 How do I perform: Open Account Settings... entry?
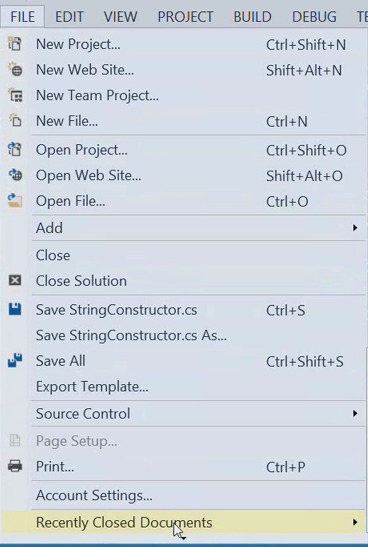coord(94,495)
